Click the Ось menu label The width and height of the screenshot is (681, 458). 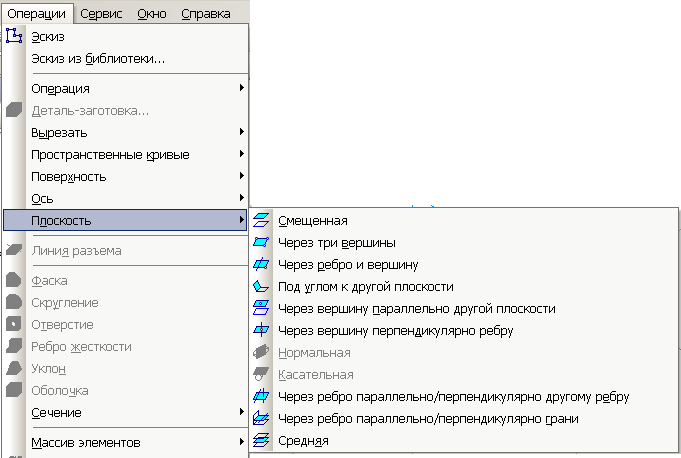pyautogui.click(x=42, y=198)
